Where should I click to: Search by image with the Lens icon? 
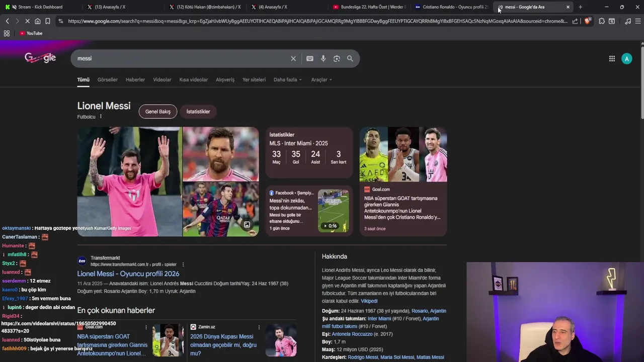click(337, 58)
